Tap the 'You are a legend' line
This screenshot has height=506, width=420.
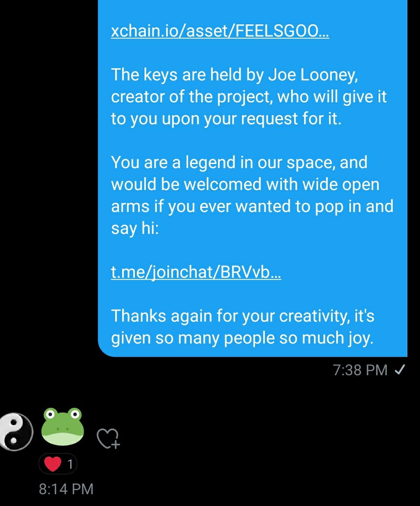click(x=239, y=162)
